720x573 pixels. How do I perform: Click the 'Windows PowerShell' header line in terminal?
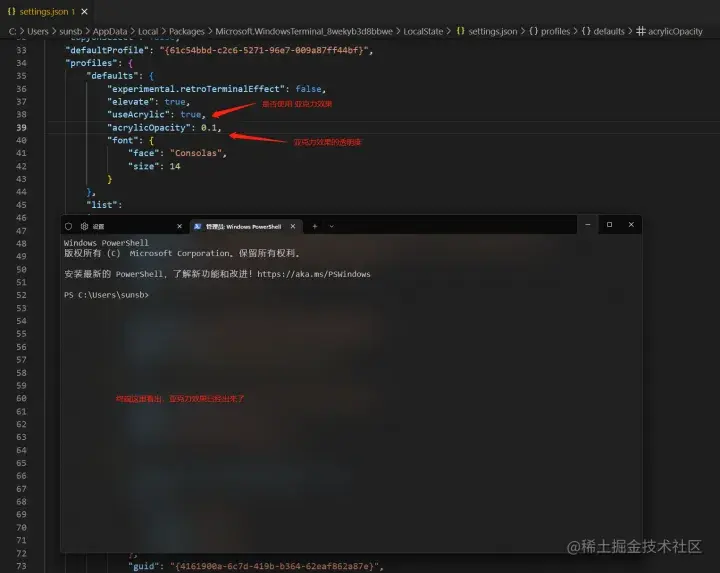[x=106, y=243]
